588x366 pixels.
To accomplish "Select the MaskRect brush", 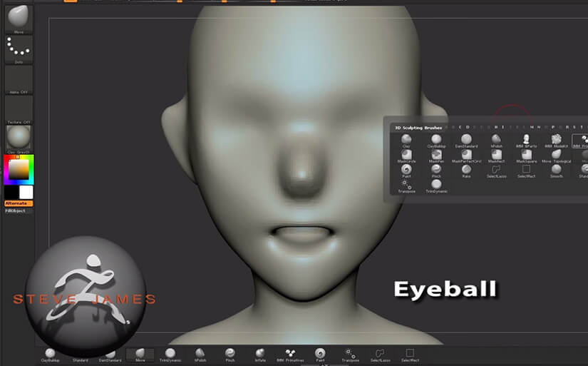I will (x=497, y=156).
